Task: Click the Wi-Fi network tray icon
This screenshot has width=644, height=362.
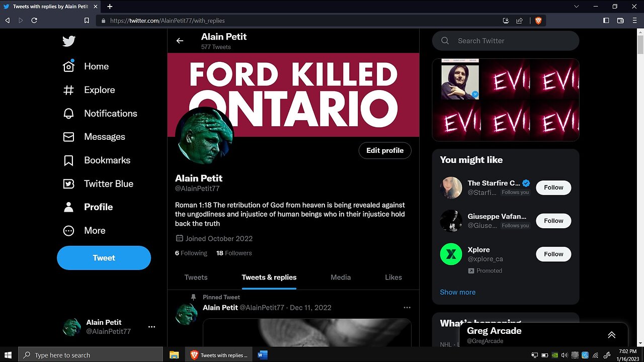Action: click(595, 355)
